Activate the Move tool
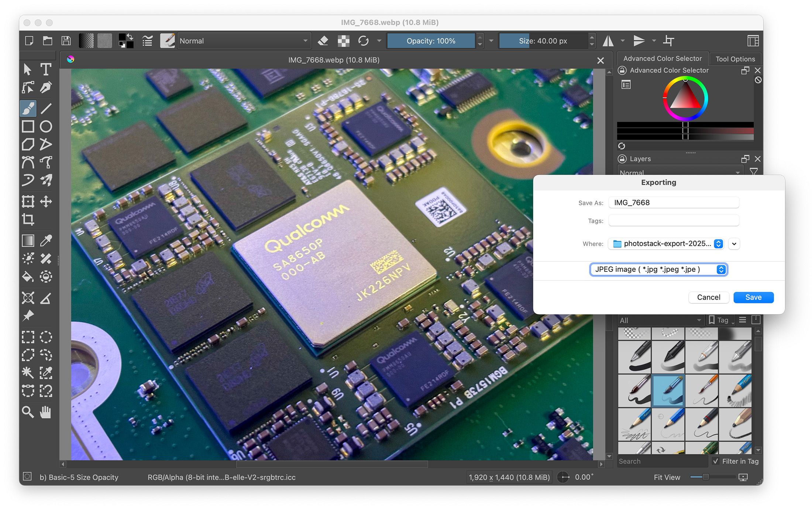The width and height of the screenshot is (812, 509). [x=46, y=202]
